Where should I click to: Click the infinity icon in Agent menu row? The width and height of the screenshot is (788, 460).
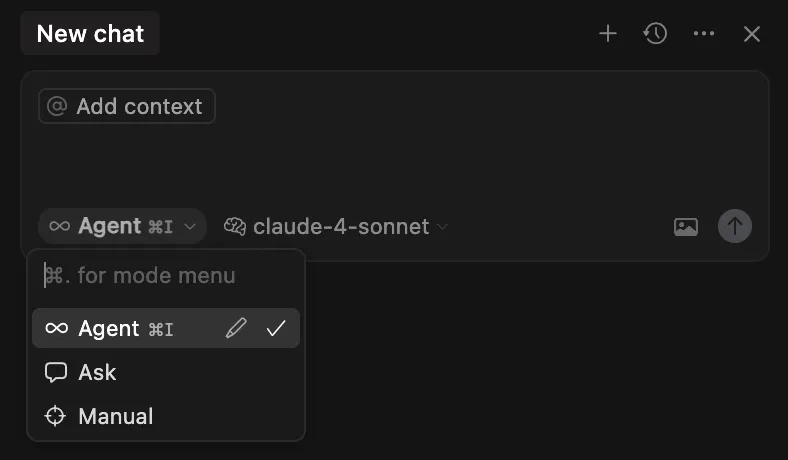[x=57, y=329]
